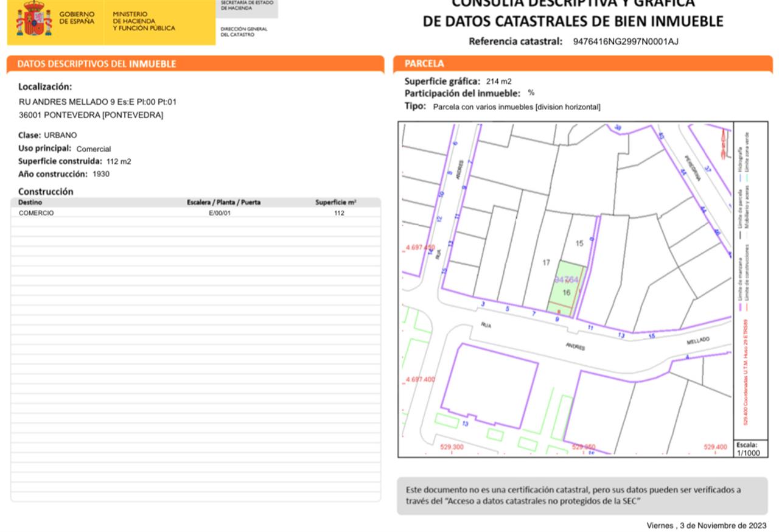Screen dimensions: 779x532
Task: Click the 'Construcción' section heading
Action: [46, 191]
